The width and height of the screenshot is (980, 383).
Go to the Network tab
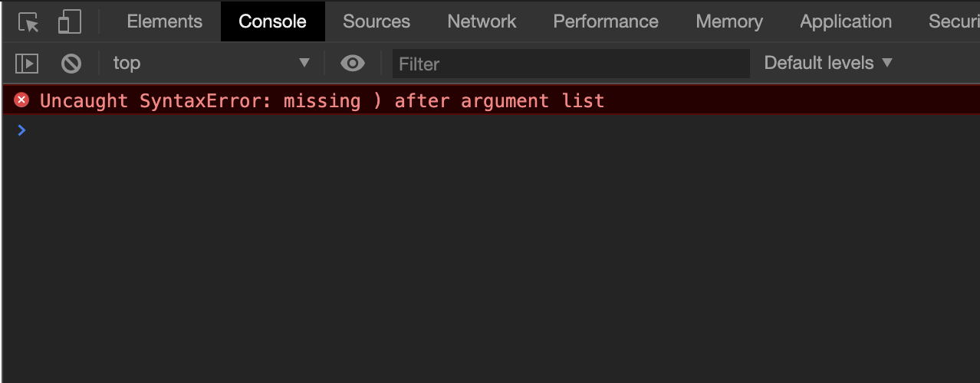(x=482, y=21)
